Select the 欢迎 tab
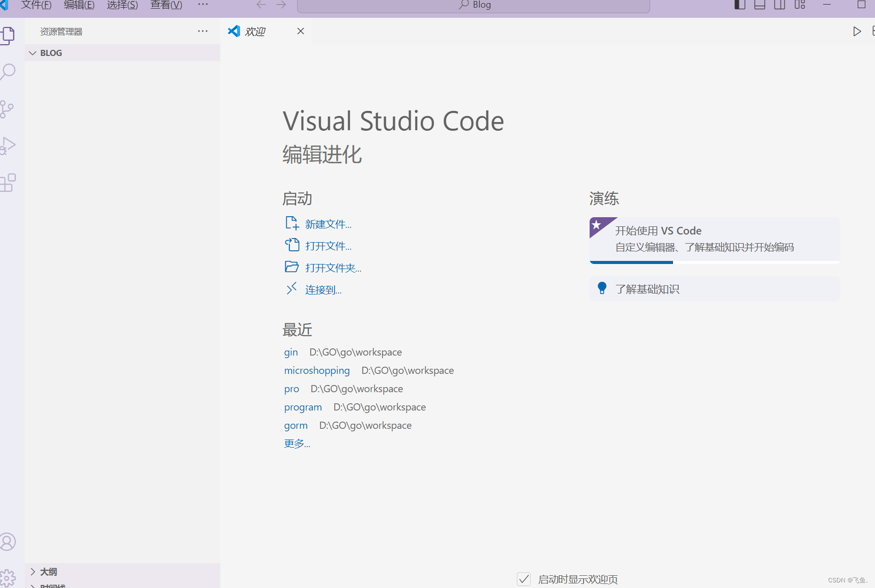This screenshot has height=588, width=875. 255,31
